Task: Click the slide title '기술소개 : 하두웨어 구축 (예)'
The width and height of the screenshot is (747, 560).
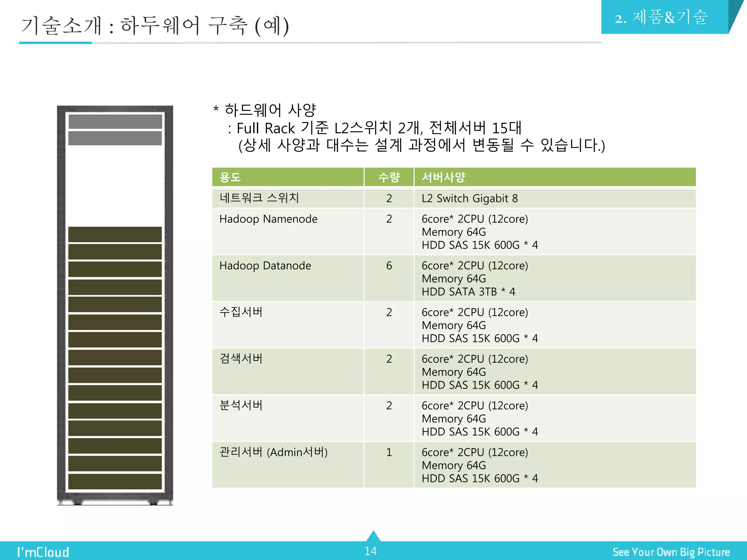Action: click(x=155, y=26)
